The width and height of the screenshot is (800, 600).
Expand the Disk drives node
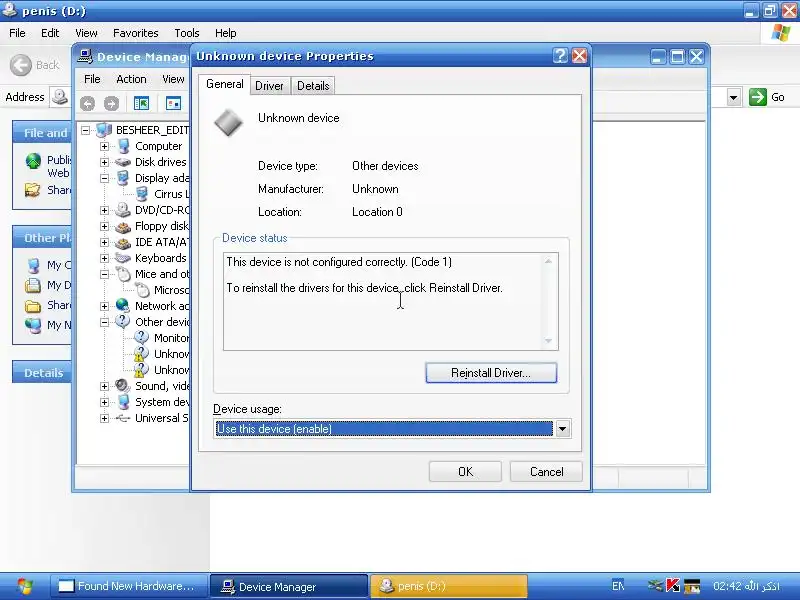coord(104,162)
